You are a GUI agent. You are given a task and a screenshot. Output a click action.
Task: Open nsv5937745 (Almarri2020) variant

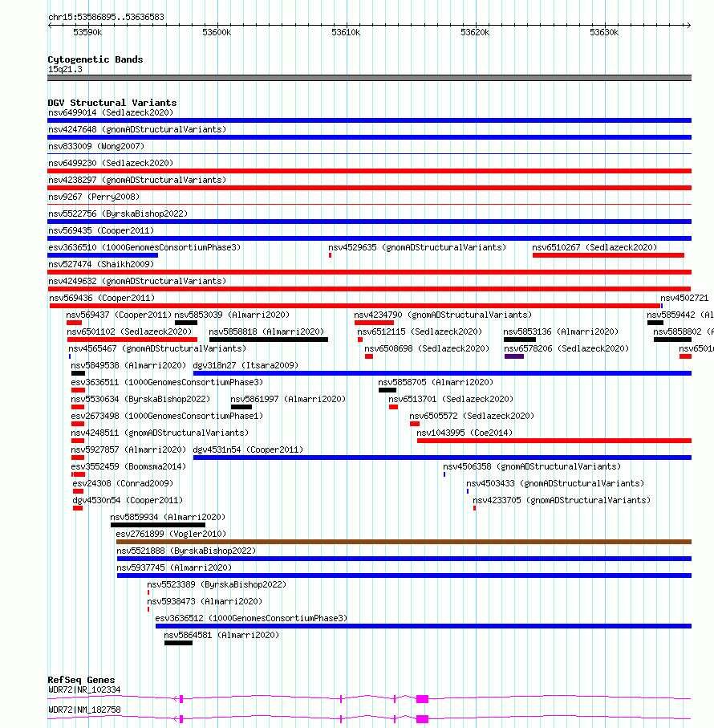click(174, 567)
